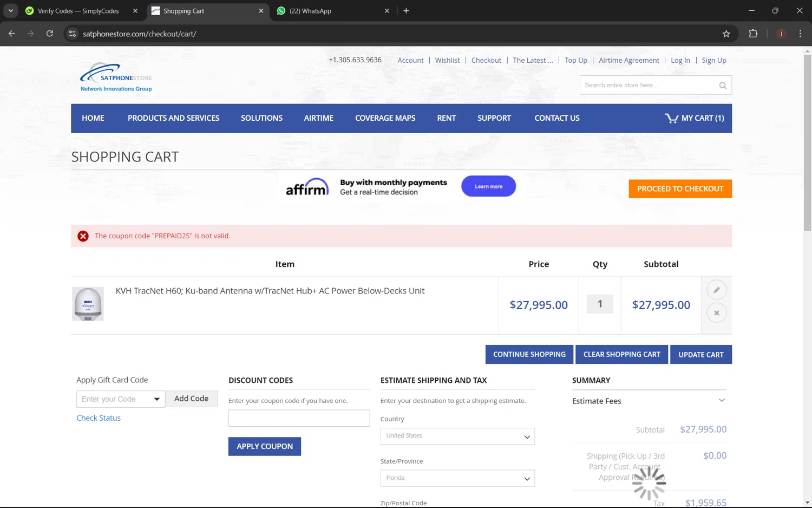Screen dimensions: 812x508
Task: Open AIRTIME menu item
Action: click(x=318, y=118)
